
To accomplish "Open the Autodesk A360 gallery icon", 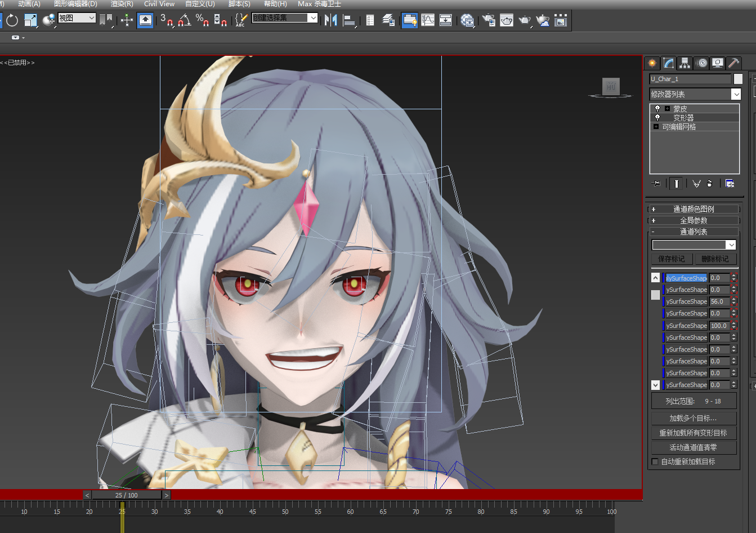I will point(561,21).
